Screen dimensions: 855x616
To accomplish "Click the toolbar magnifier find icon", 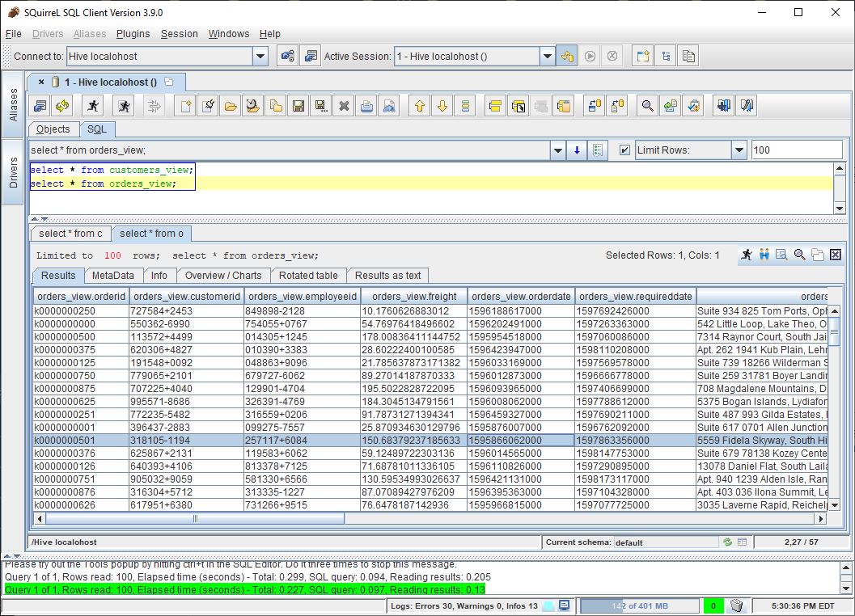I will [647, 106].
